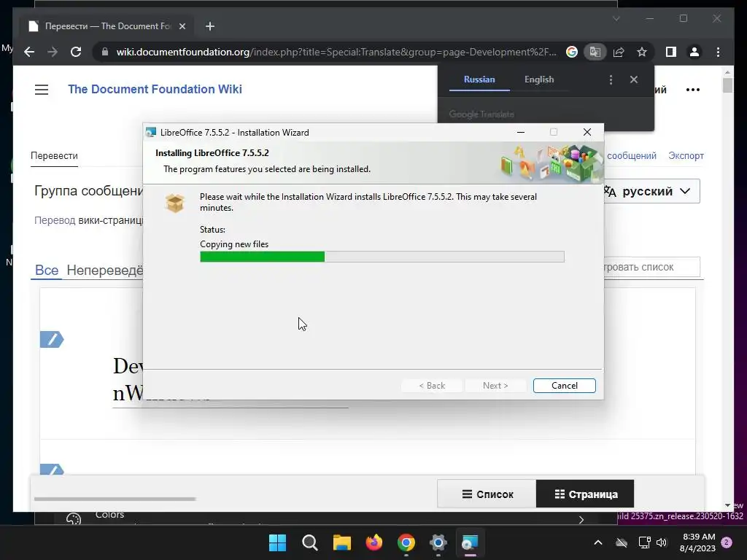Screen dimensions: 747x560
Task: Click the volume icon in tray
Action: [661, 542]
